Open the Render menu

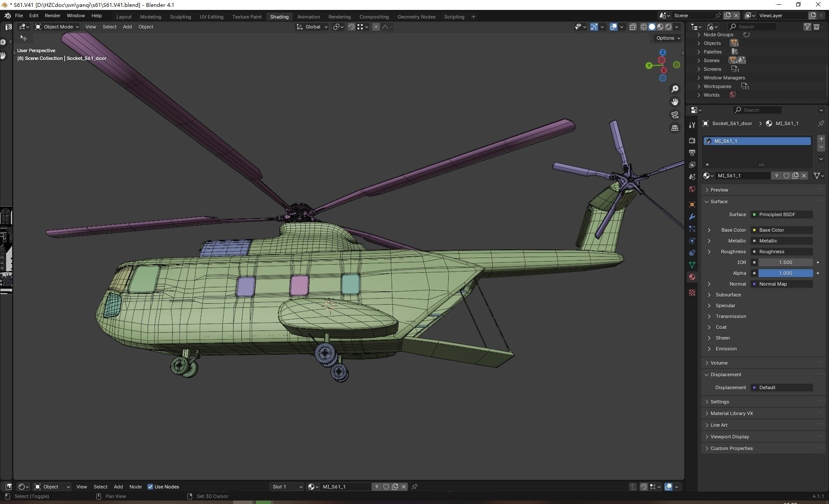point(52,16)
